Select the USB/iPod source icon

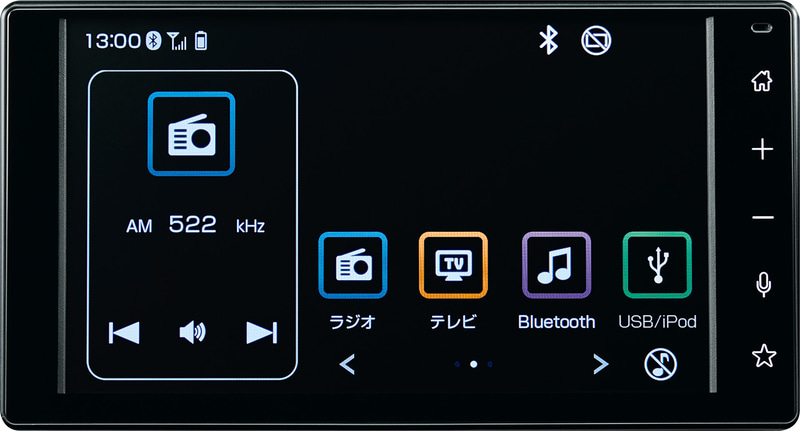pyautogui.click(x=657, y=265)
